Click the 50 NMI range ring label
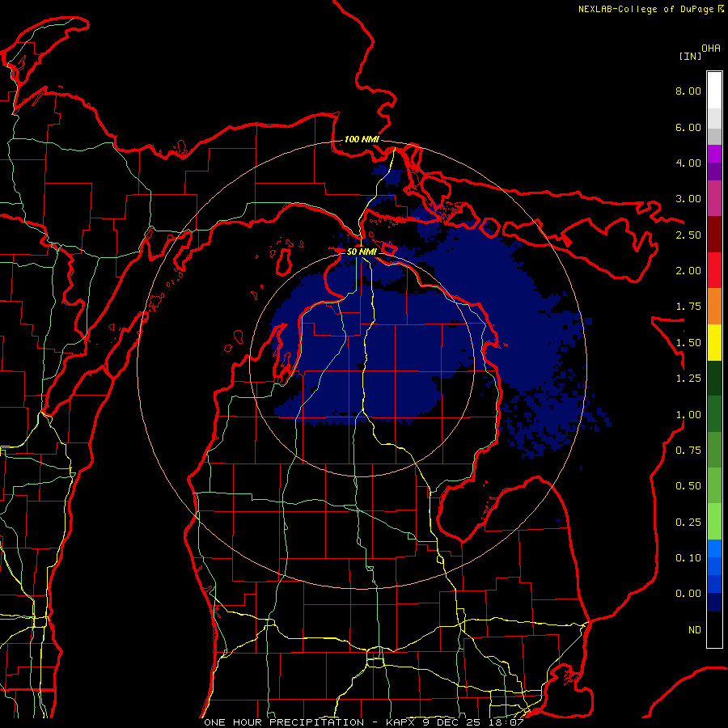The height and width of the screenshot is (728, 728). pos(362,252)
